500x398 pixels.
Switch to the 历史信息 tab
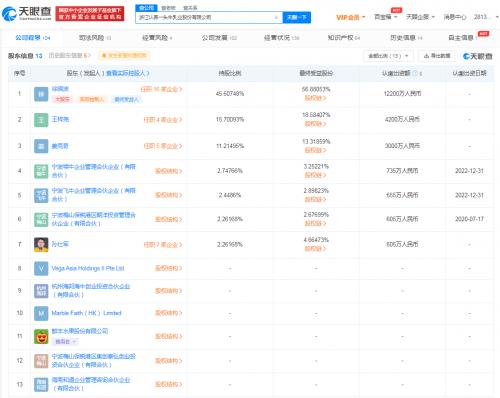[x=406, y=38]
